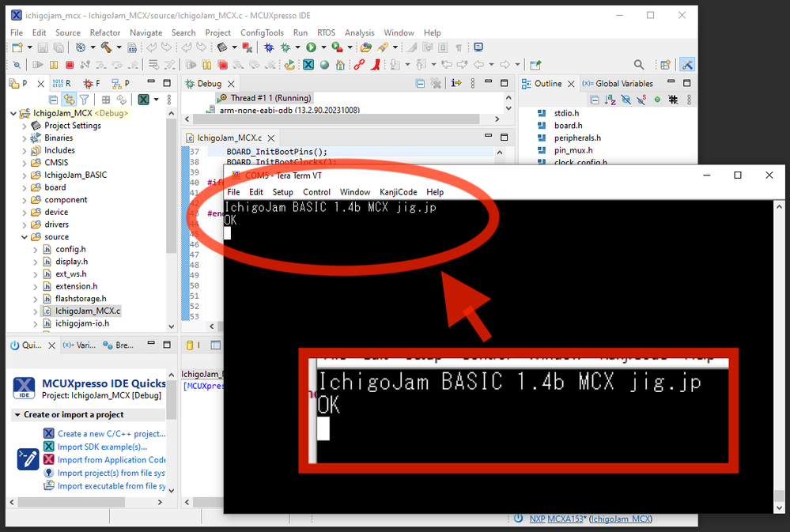This screenshot has width=790, height=532.
Task: Click the chip memory icon in top toolbar
Action: point(222,47)
